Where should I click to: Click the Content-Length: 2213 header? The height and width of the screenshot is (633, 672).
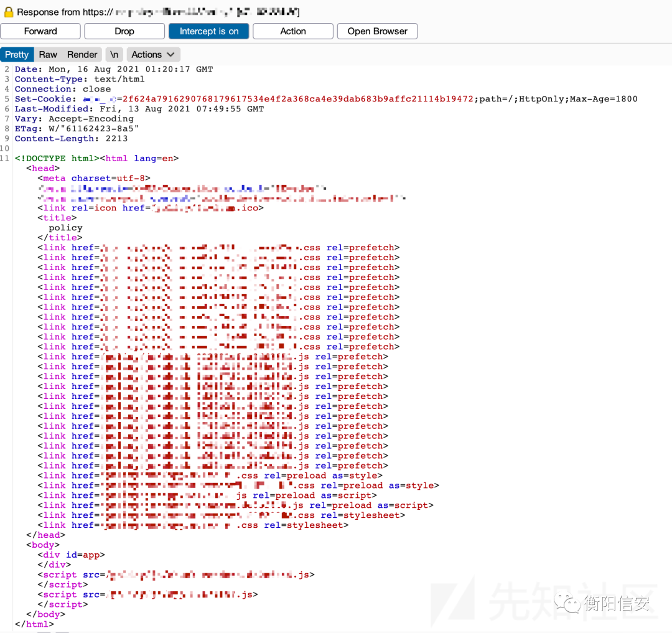click(71, 138)
